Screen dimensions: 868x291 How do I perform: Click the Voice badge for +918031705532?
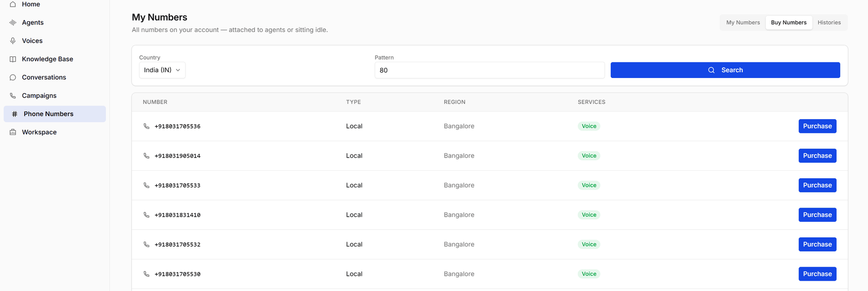tap(589, 244)
